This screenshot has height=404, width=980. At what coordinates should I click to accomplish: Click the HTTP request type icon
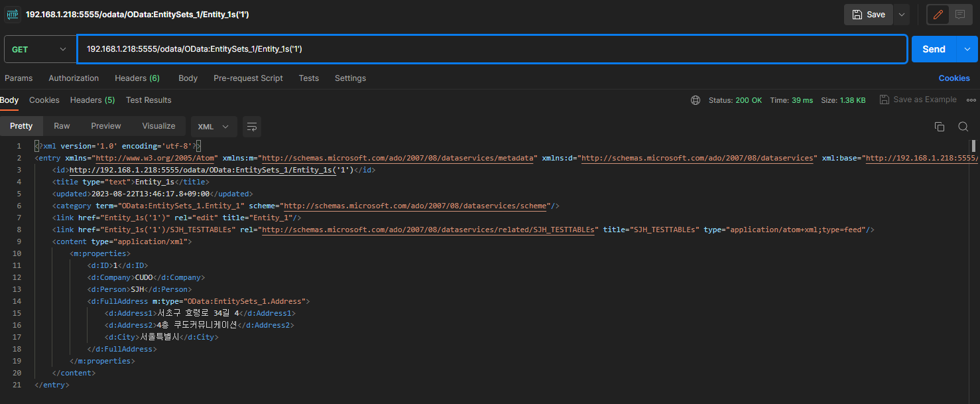click(x=12, y=15)
